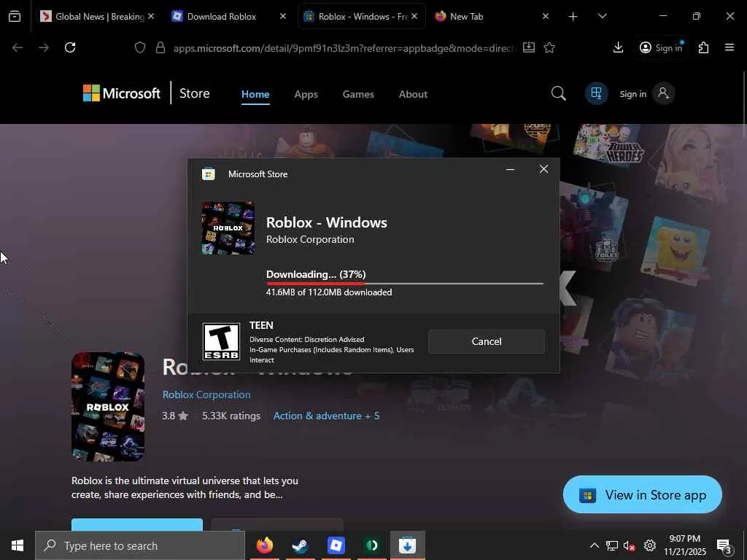
Task: Open Roblox app in taskbar
Action: [336, 545]
